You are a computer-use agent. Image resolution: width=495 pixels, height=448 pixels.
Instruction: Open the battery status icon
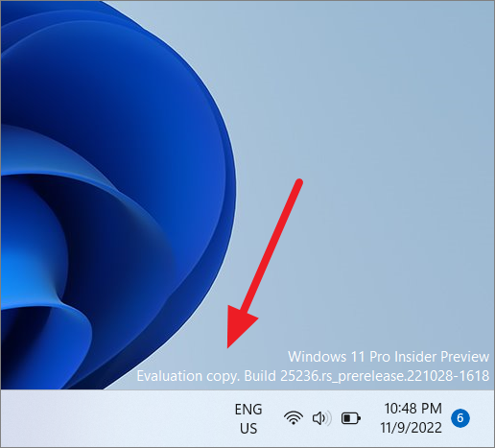(x=351, y=418)
